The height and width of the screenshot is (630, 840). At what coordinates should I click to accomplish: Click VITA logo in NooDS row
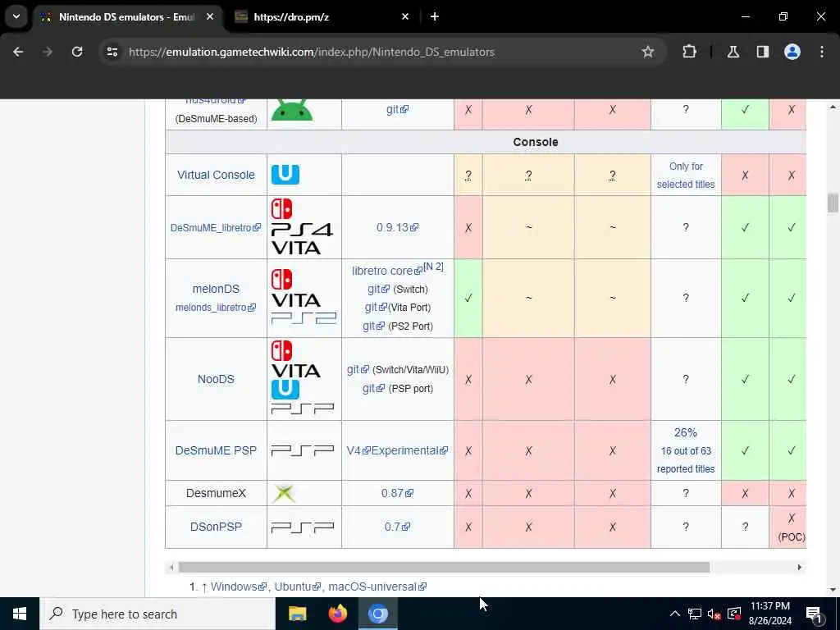[295, 371]
